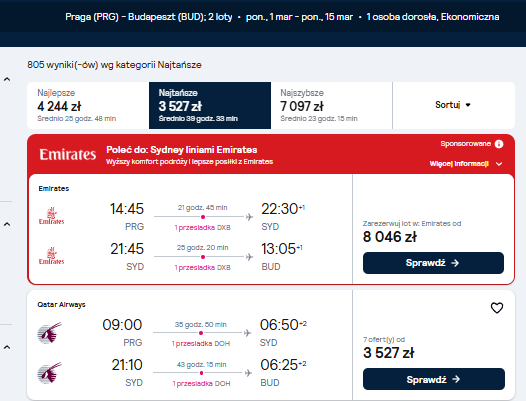Click Sprawdź for Emirates 8 046 zł
Screen dimensions: 526x401
433,263
